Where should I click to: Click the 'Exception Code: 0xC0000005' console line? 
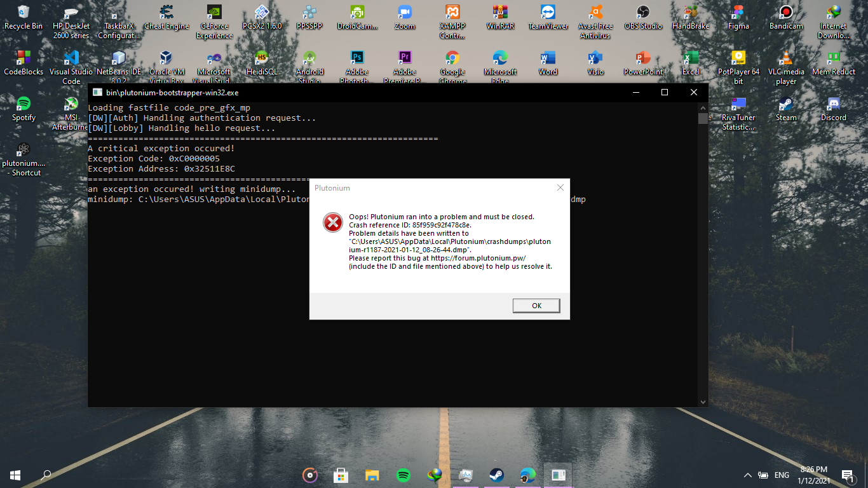tap(154, 158)
